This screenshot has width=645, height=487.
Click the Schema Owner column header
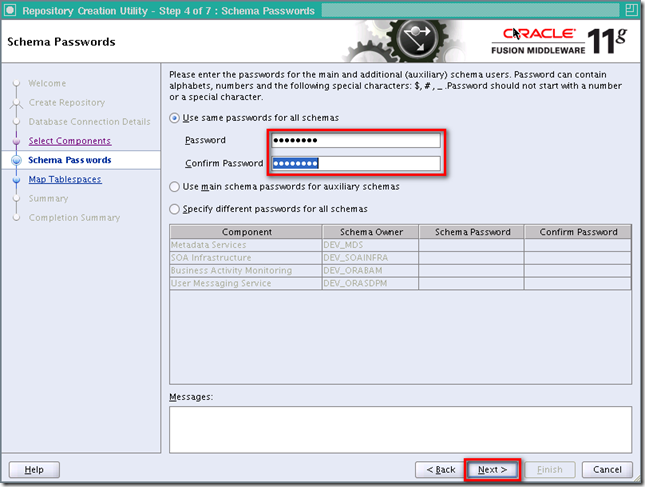coord(371,232)
